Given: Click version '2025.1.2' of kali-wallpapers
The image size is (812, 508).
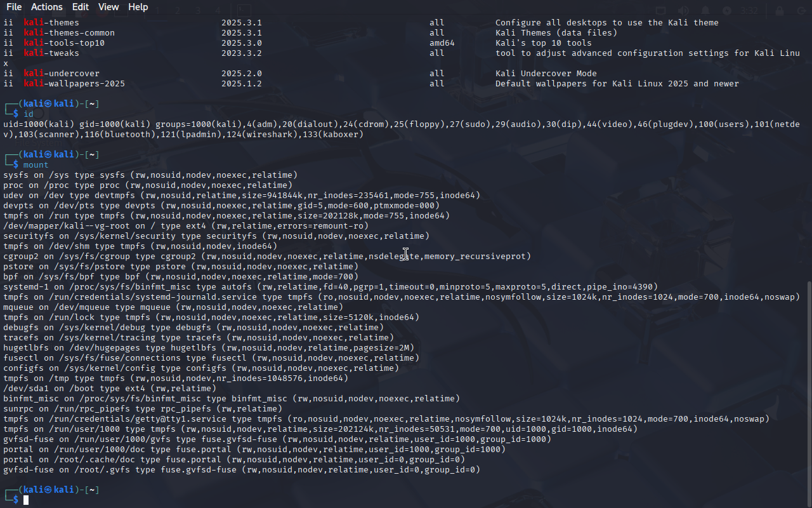Looking at the screenshot, I should click(x=242, y=84).
